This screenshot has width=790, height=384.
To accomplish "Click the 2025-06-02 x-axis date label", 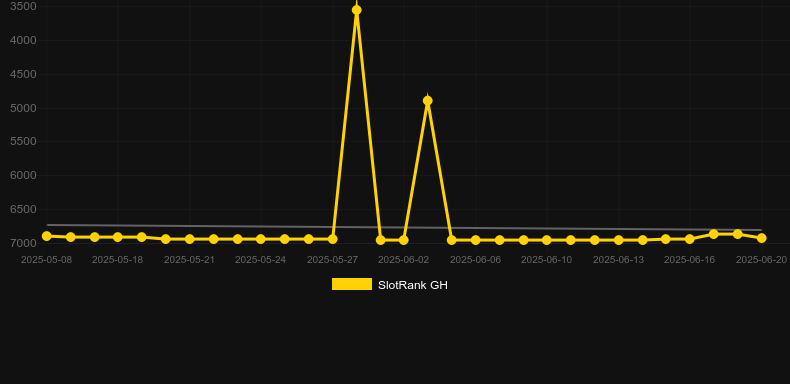I will 404,260.
